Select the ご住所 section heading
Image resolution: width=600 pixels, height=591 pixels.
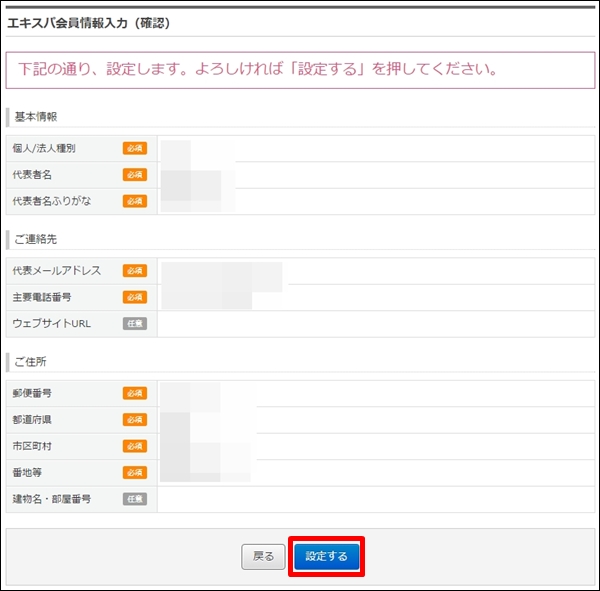pos(30,362)
